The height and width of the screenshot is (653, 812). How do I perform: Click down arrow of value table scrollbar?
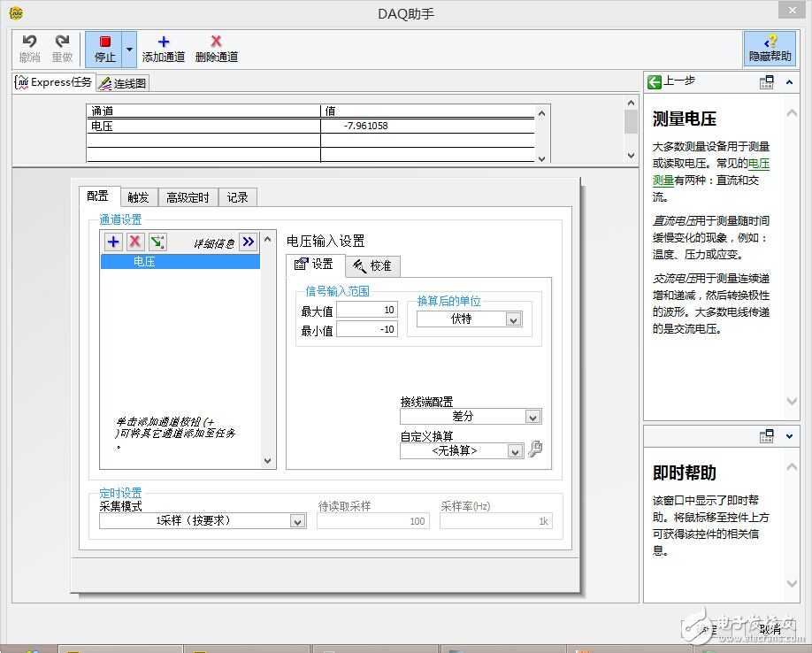[x=541, y=158]
